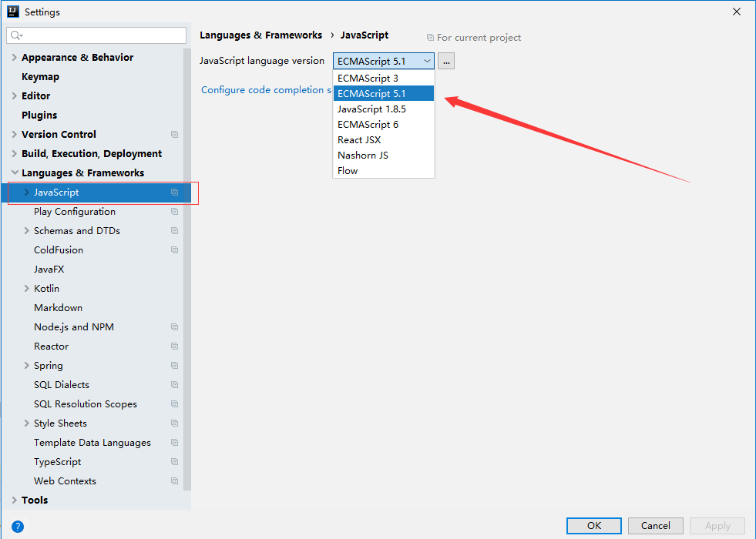Click the help question mark icon

tap(17, 526)
